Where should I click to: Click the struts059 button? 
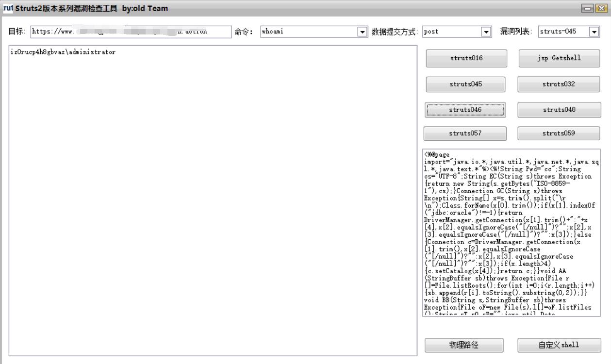pyautogui.click(x=559, y=133)
